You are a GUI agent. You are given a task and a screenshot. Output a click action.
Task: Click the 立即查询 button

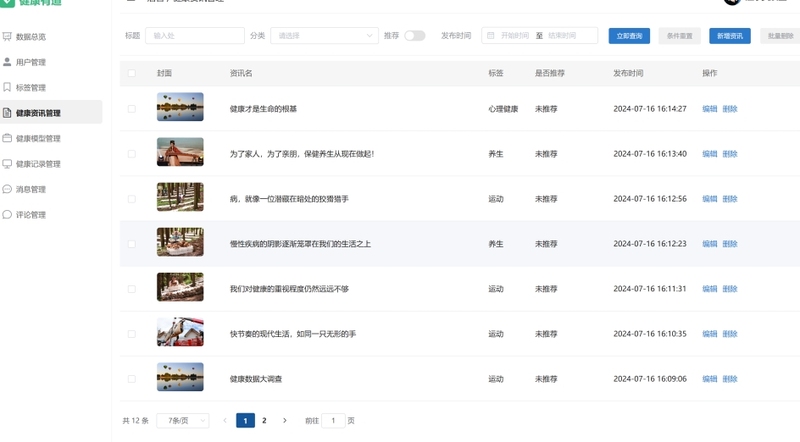(x=629, y=36)
